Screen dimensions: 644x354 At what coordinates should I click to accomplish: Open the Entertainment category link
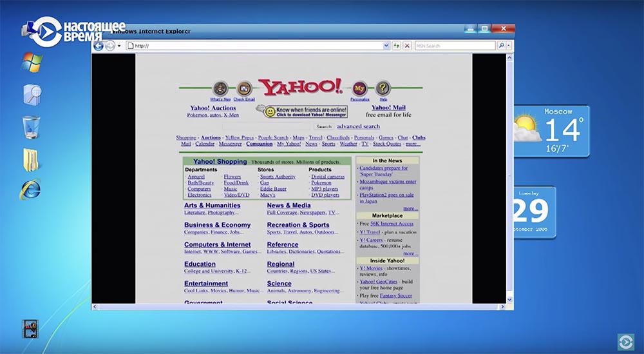206,283
